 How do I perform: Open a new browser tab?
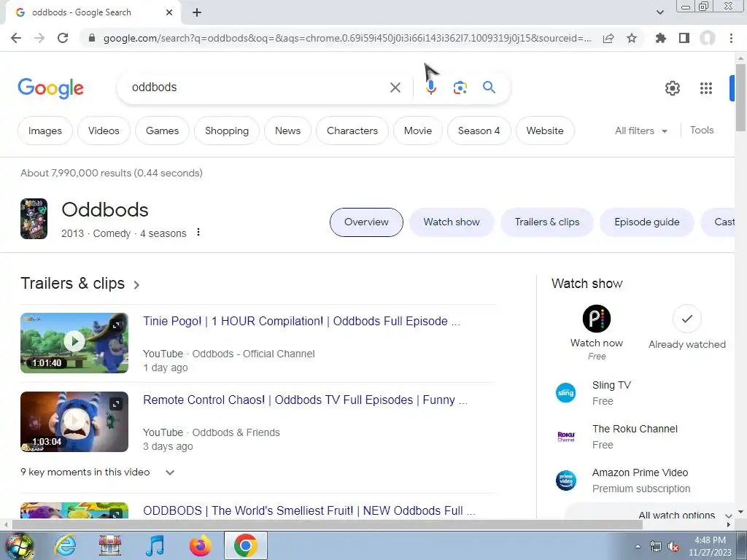pos(197,12)
